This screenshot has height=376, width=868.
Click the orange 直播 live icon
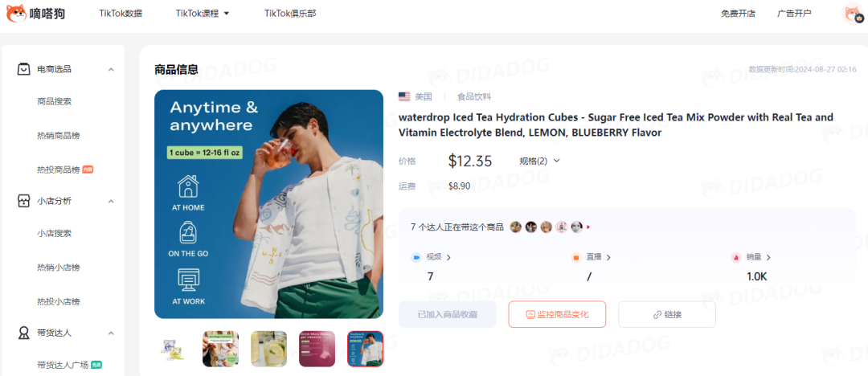pyautogui.click(x=576, y=258)
